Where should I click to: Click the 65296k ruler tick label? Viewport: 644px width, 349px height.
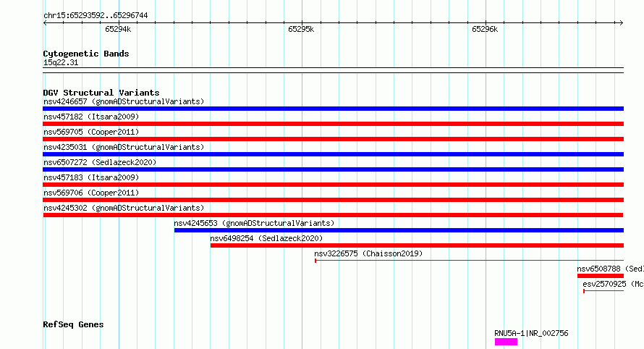485,29
